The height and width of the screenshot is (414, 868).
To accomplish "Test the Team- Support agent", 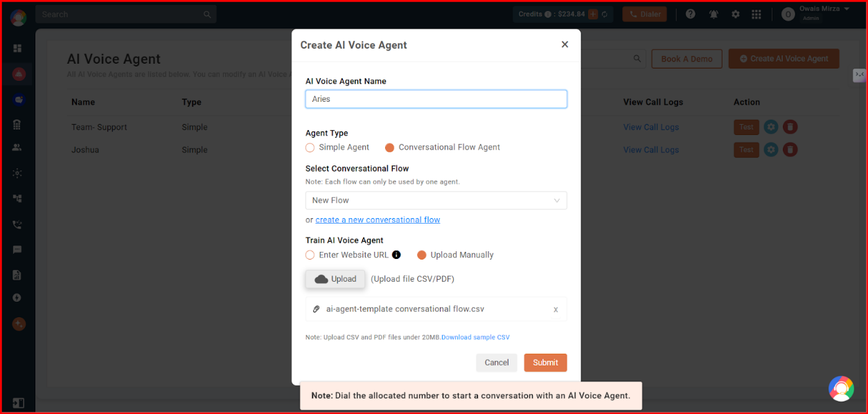I will tap(746, 127).
